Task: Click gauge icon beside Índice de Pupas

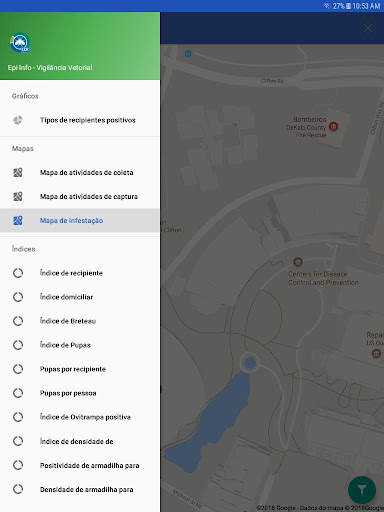Action: pyautogui.click(x=18, y=345)
